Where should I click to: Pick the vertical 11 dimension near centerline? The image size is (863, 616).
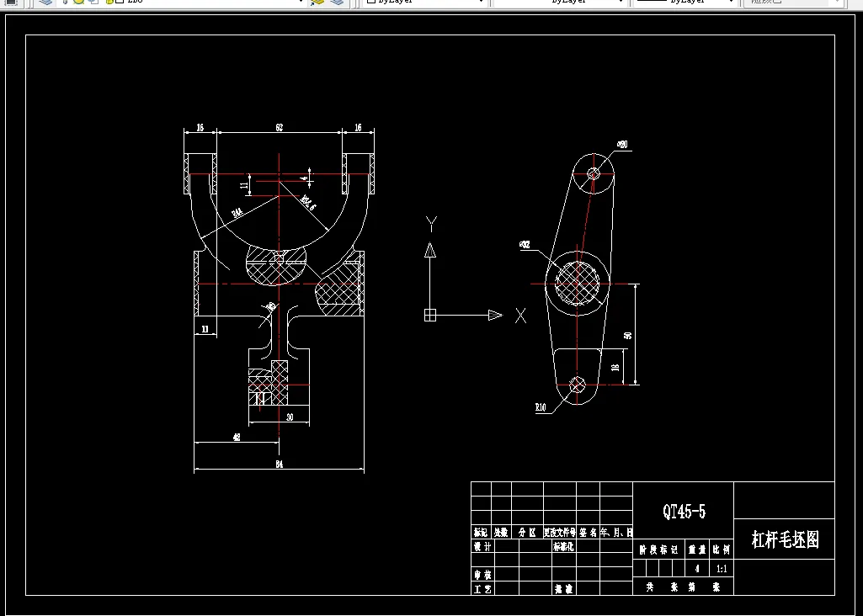(244, 185)
